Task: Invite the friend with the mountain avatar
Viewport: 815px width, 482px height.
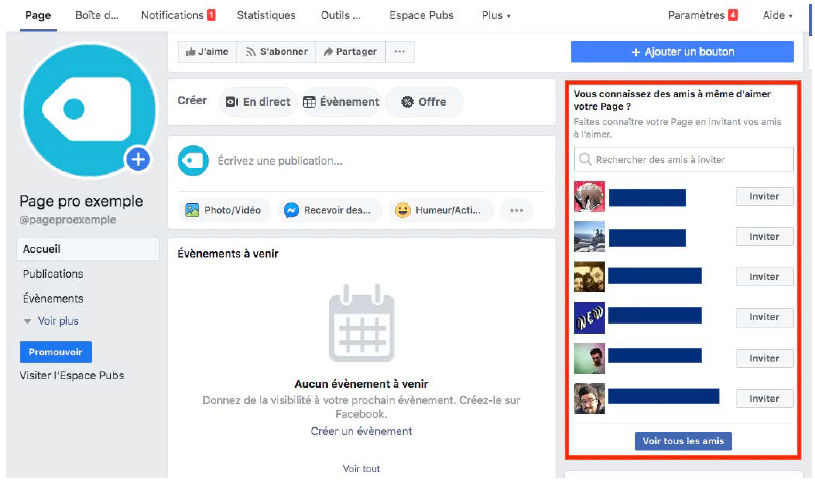Action: pos(764,237)
